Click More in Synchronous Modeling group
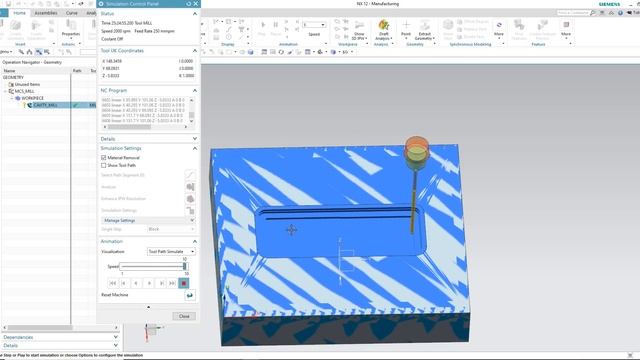The height and width of the screenshot is (360, 640). [x=499, y=29]
